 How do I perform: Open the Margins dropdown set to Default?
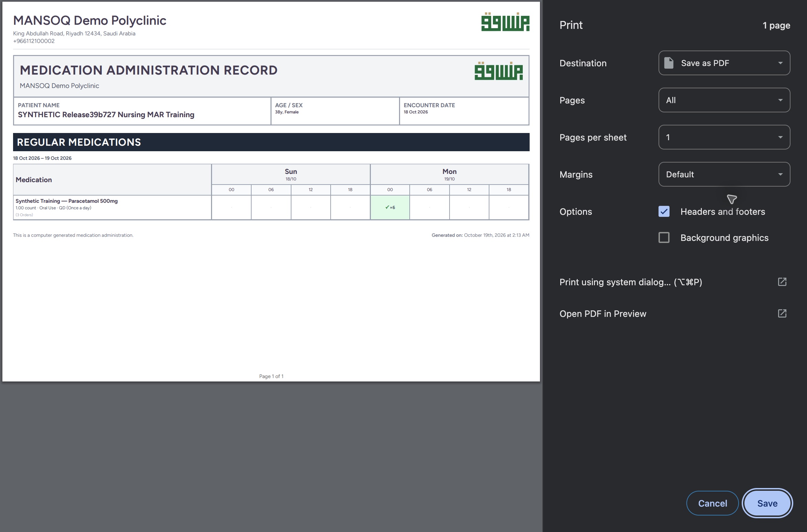pos(724,174)
